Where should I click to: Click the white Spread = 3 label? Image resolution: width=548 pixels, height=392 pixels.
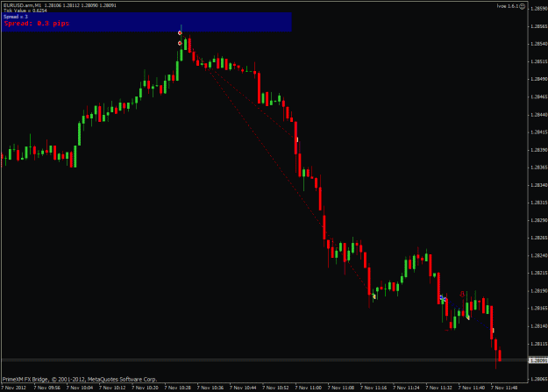[x=16, y=17]
